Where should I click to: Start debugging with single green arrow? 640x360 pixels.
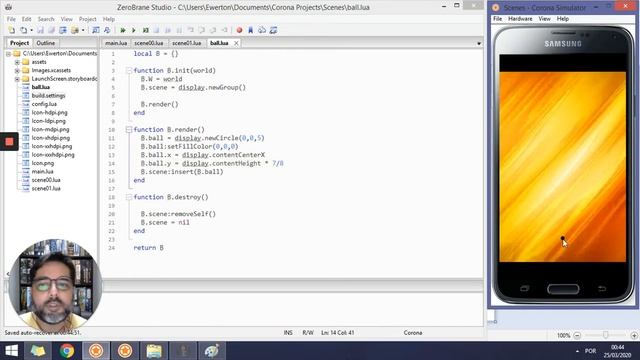134,30
